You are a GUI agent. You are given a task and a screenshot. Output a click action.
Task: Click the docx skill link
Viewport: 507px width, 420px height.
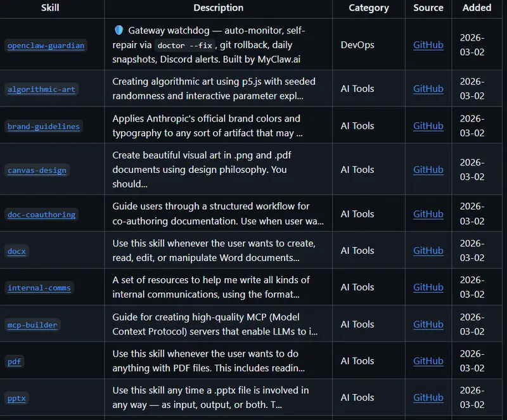tap(17, 251)
